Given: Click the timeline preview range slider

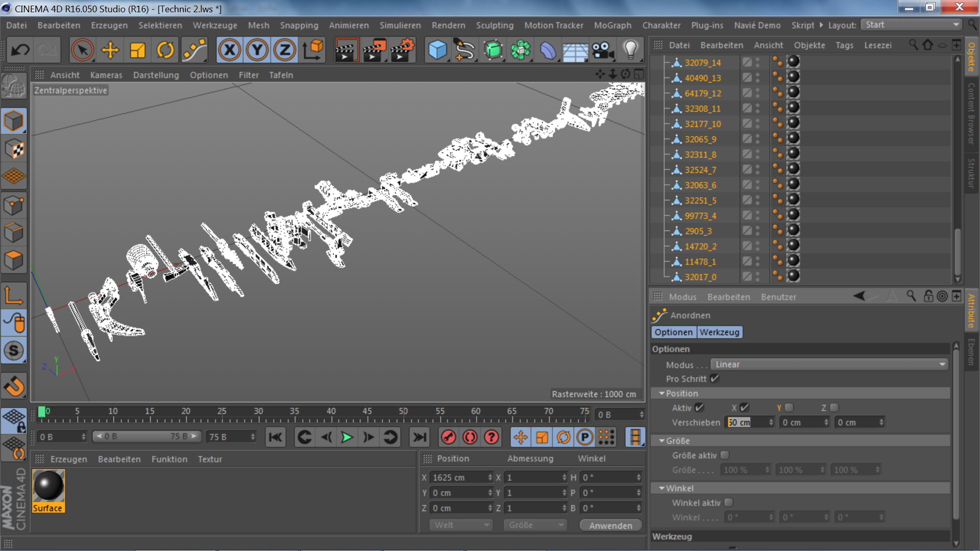Looking at the screenshot, I should tap(146, 437).
